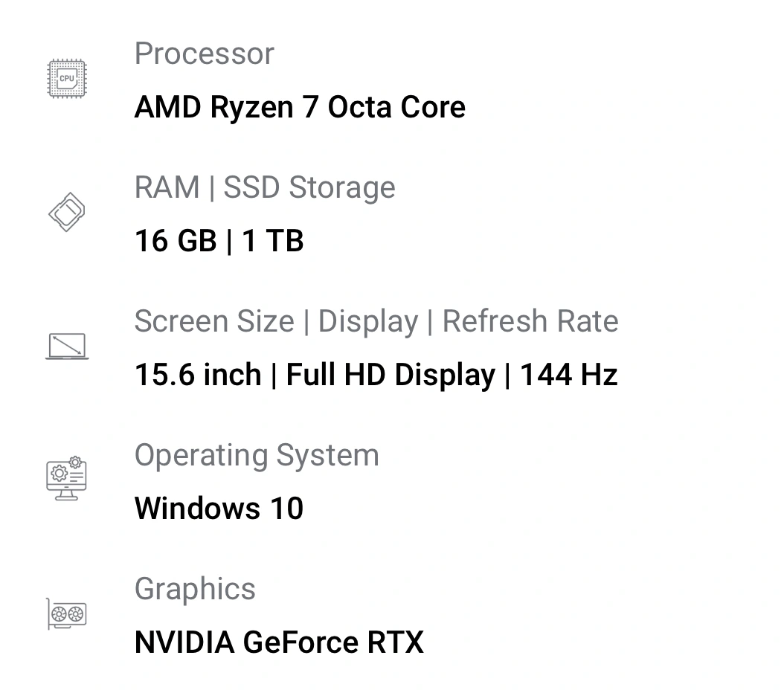Click the laptop screen size icon

click(67, 346)
